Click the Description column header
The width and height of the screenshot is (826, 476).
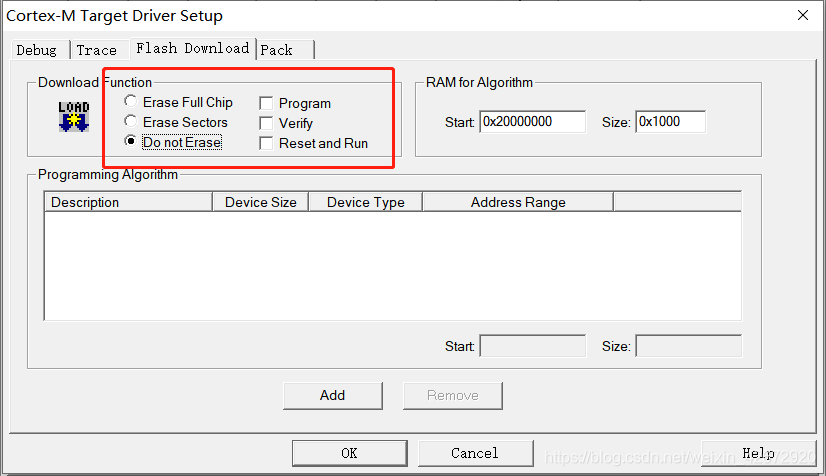point(129,202)
